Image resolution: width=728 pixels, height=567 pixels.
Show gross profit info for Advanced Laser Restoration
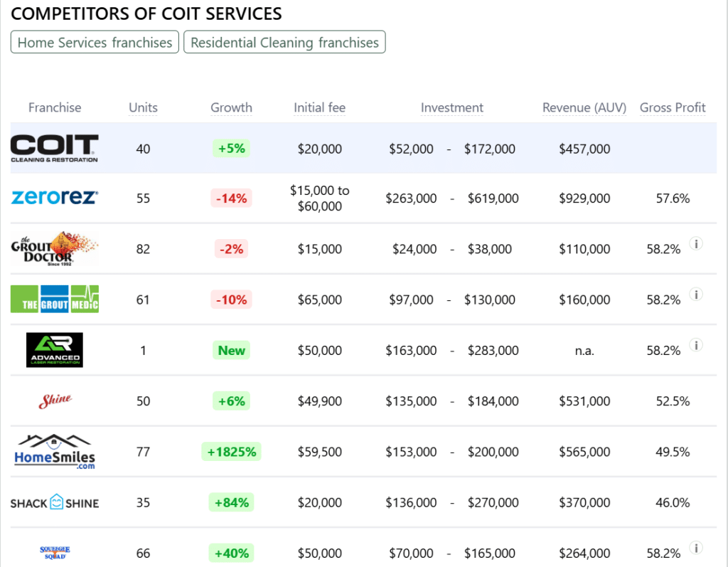click(x=696, y=345)
